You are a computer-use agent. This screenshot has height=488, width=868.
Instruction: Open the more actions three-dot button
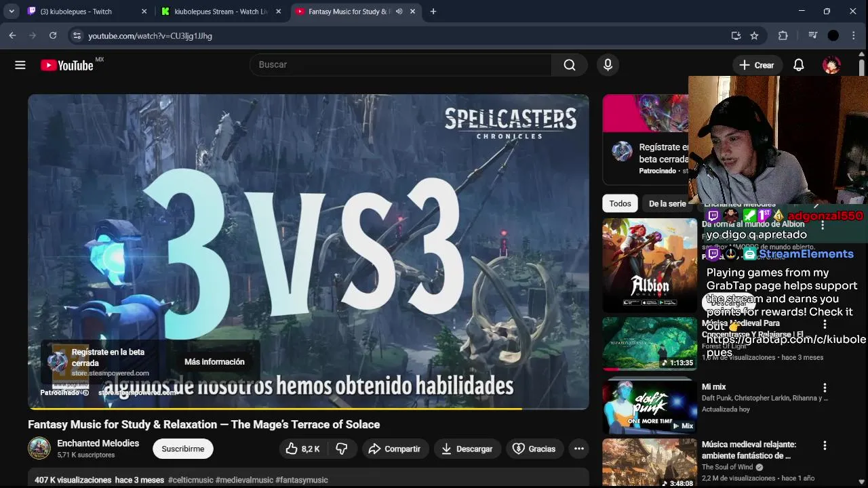[578, 449]
